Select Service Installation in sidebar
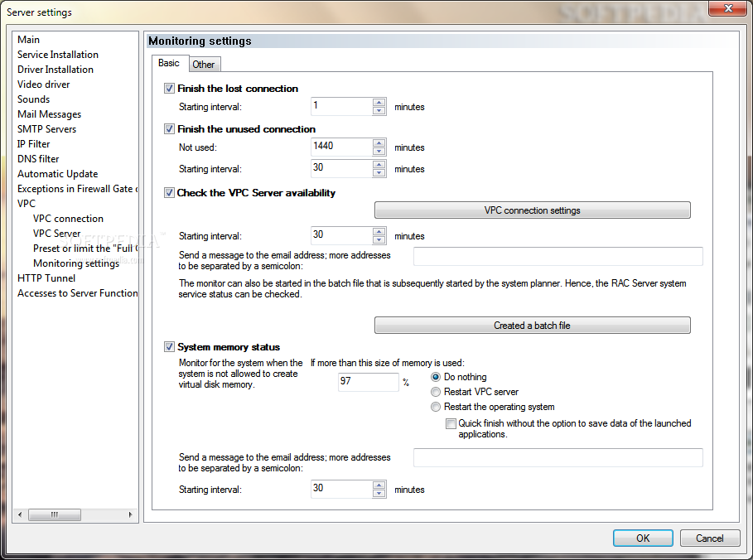The image size is (753, 560). pos(58,55)
